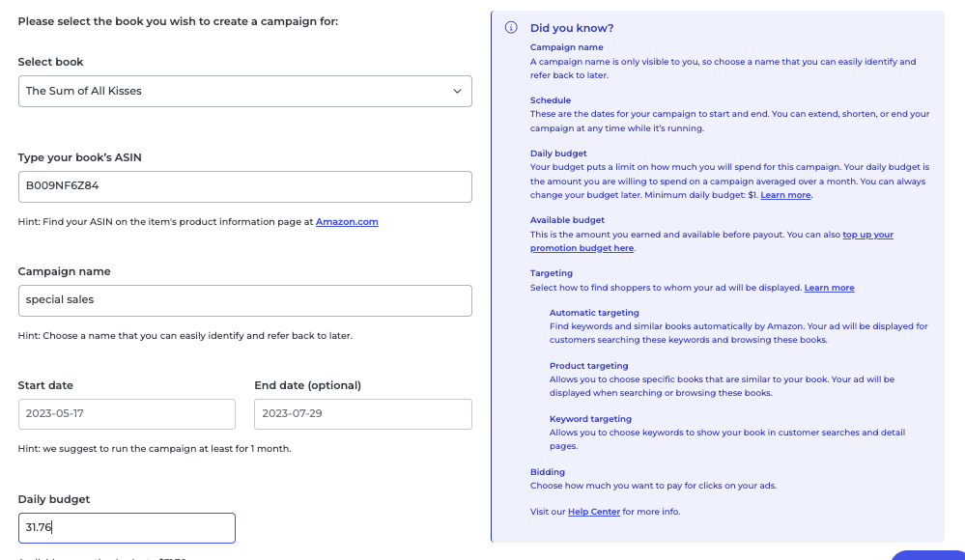Open the Select book dropdown
The image size is (965, 560).
point(245,91)
